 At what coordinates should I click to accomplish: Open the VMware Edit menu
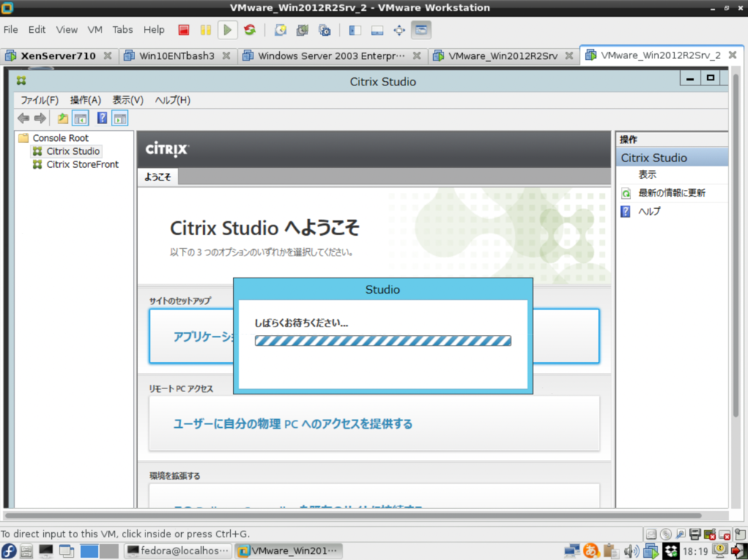pyautogui.click(x=37, y=30)
